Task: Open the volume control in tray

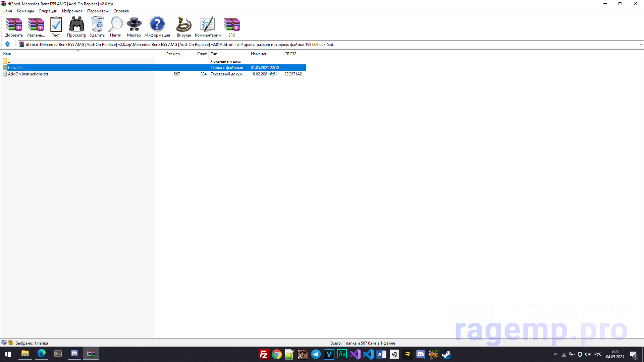Action: click(x=588, y=354)
